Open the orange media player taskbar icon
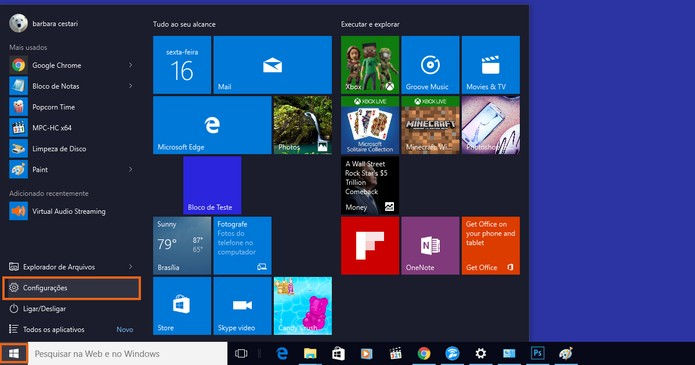695x365 pixels. [x=367, y=353]
